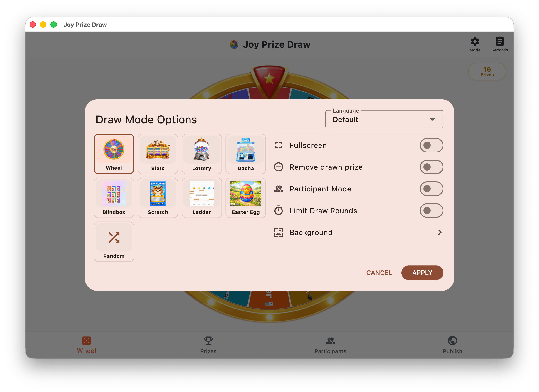Open the Language dropdown
539x392 pixels.
384,119
